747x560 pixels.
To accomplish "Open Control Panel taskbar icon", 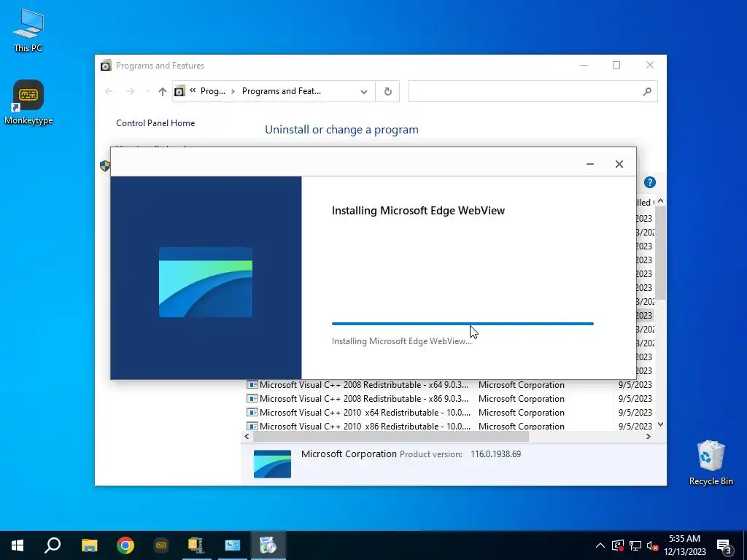I will pos(233,545).
